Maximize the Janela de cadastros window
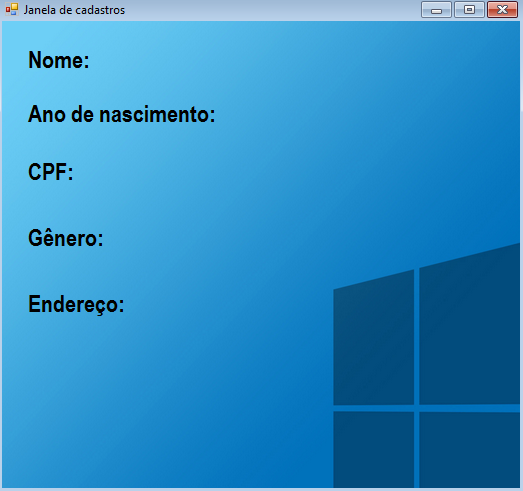Screen dimensions: 523x491 (x=469, y=9)
